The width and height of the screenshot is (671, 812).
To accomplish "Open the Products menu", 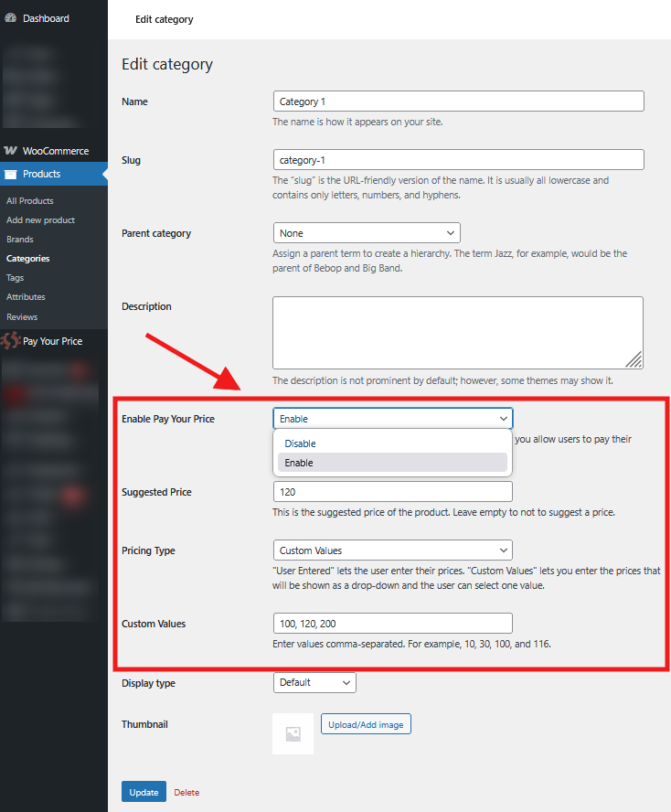I will coord(54,174).
